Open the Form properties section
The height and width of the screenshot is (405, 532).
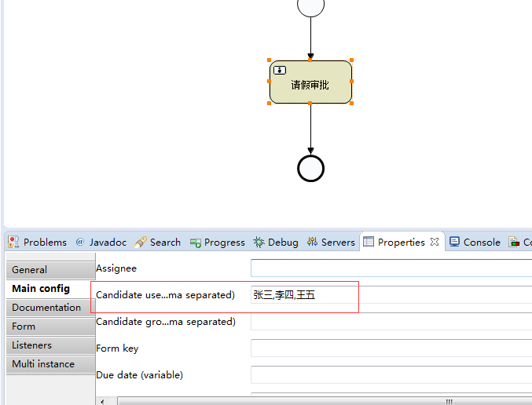point(50,327)
